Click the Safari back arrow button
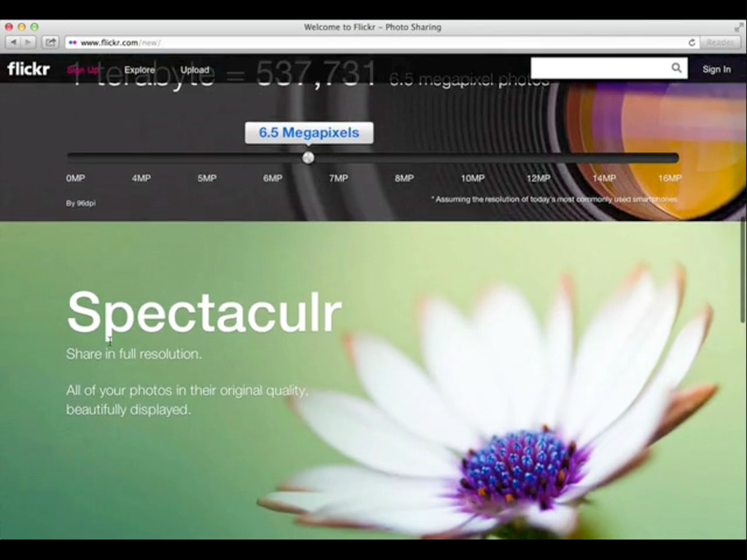Viewport: 747px width, 560px height. click(14, 42)
